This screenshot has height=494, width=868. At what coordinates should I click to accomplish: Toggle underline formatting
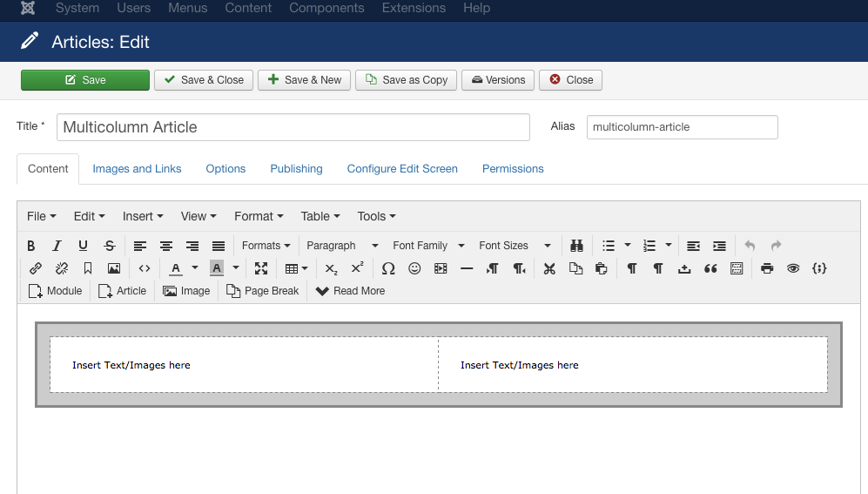[x=83, y=246]
